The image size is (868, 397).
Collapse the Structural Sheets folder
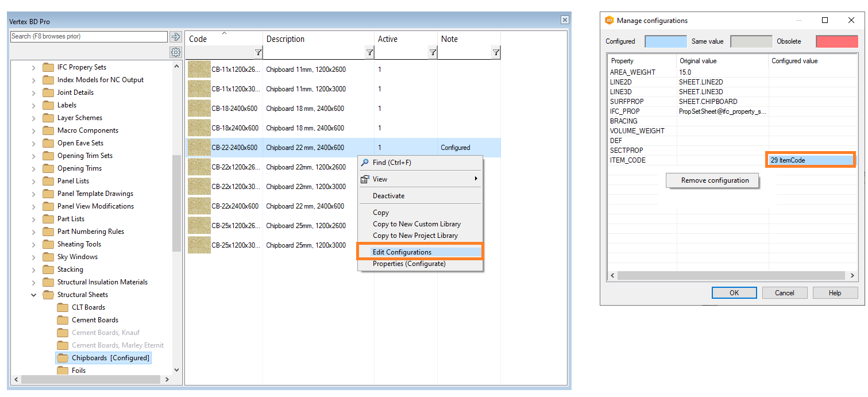(x=34, y=295)
